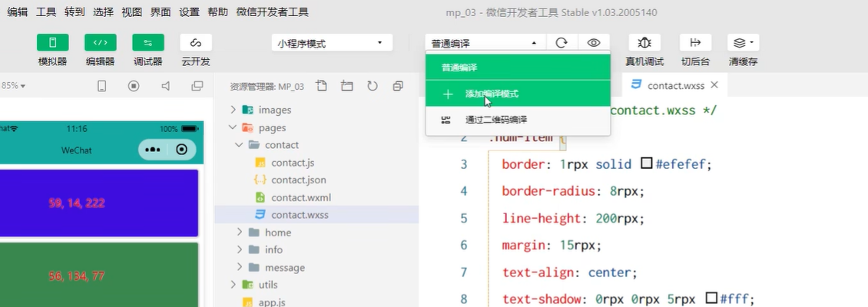
Task: Click the #fff color swatch
Action: pos(712,299)
